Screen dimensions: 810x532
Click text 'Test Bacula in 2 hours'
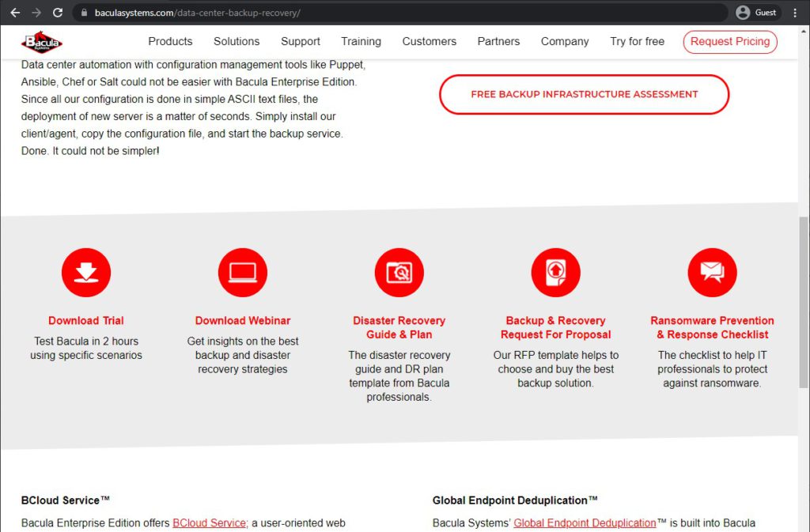86,341
